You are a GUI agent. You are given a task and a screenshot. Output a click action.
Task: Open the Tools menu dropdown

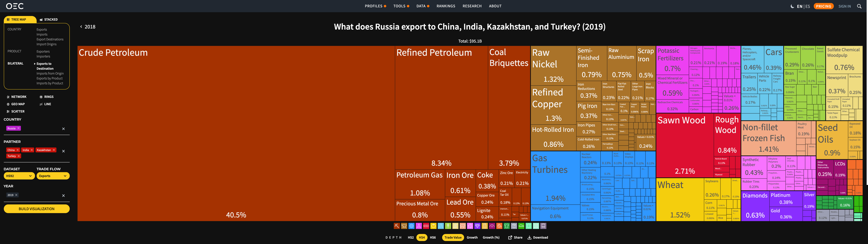(x=401, y=6)
